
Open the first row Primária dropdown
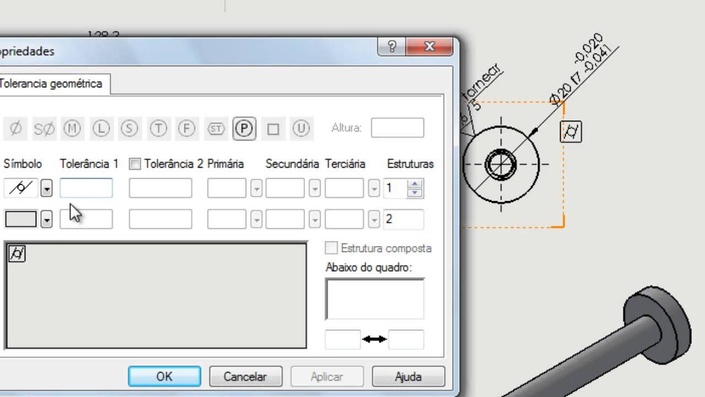tap(256, 188)
